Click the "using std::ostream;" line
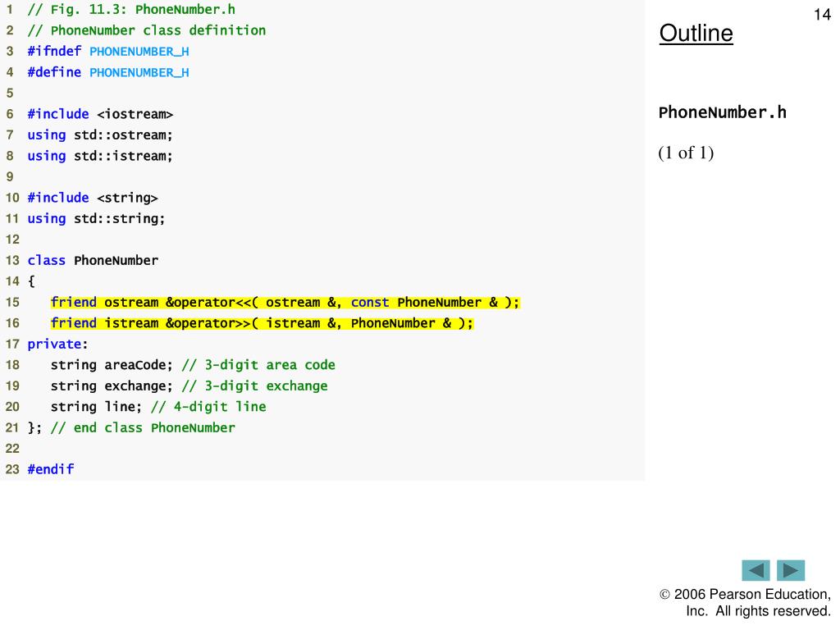840x630 pixels. (x=100, y=135)
